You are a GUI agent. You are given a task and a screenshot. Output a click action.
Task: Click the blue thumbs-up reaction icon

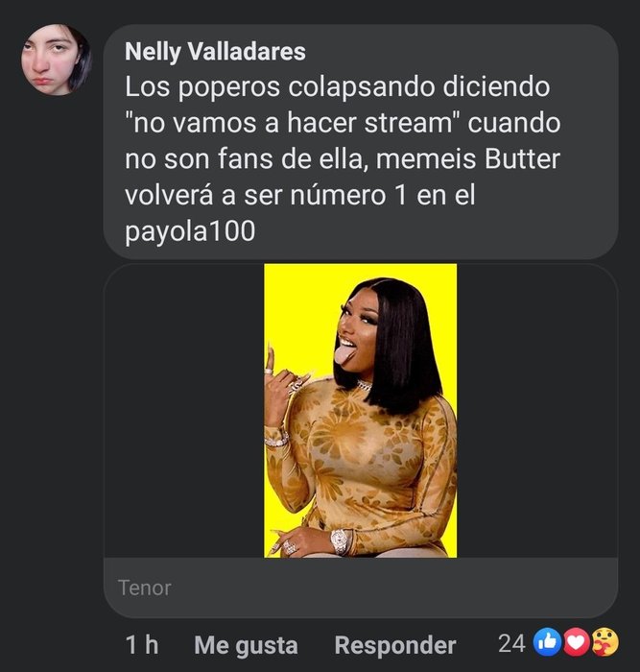547,641
